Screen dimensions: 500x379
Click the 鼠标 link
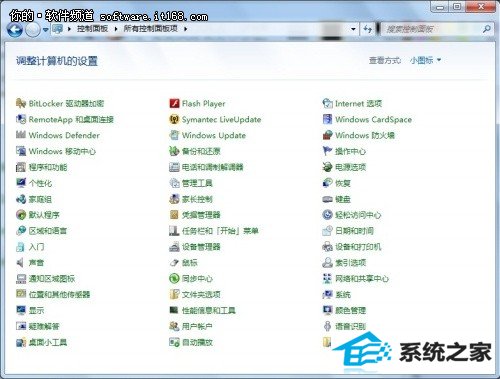coord(190,263)
